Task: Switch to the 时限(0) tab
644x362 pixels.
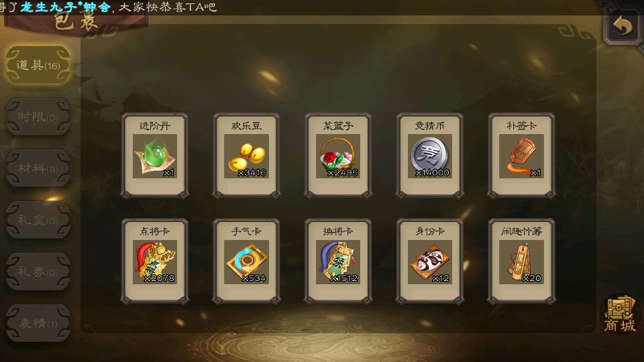Action: (x=38, y=117)
